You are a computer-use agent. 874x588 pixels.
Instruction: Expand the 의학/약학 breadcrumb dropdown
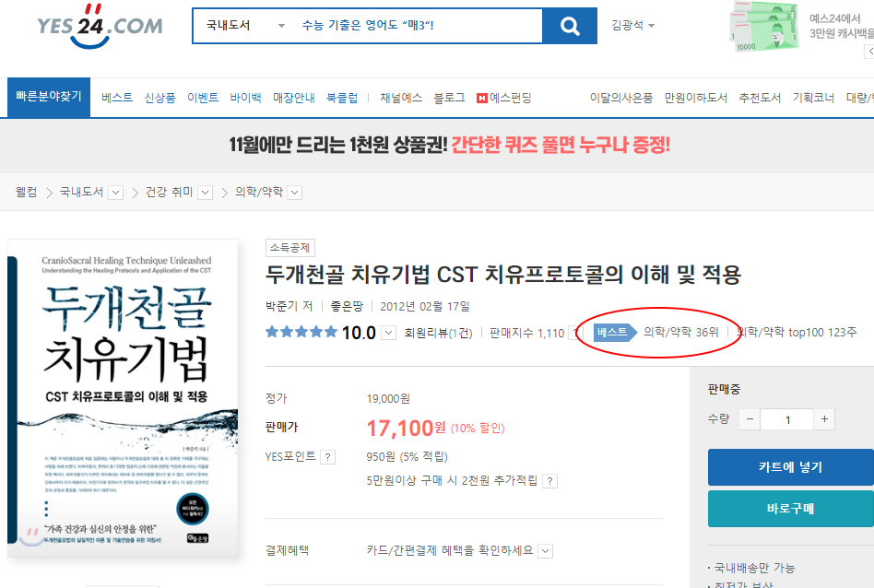click(295, 193)
